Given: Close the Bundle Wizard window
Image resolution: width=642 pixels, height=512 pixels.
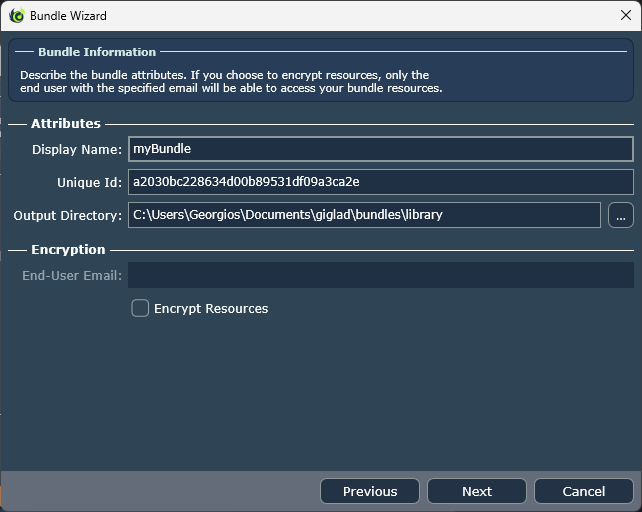Looking at the screenshot, I should [x=626, y=16].
